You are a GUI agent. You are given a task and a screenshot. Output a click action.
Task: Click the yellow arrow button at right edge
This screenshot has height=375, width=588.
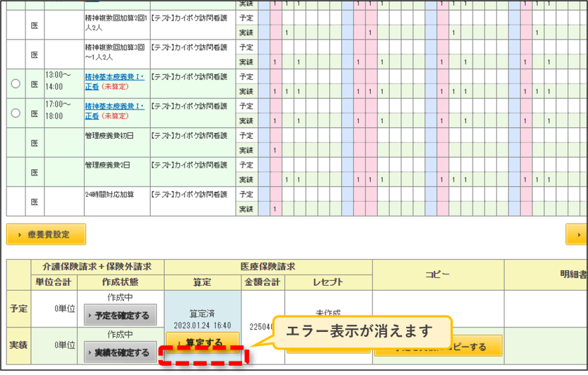point(577,234)
